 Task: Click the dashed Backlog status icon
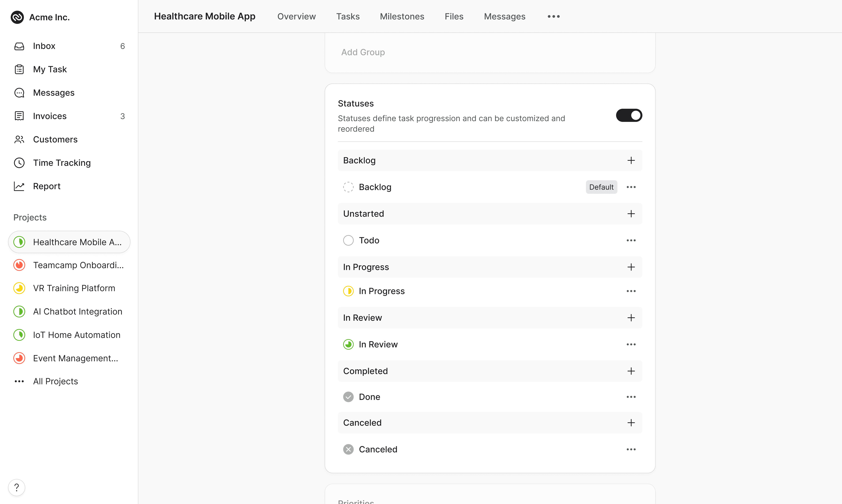click(348, 187)
